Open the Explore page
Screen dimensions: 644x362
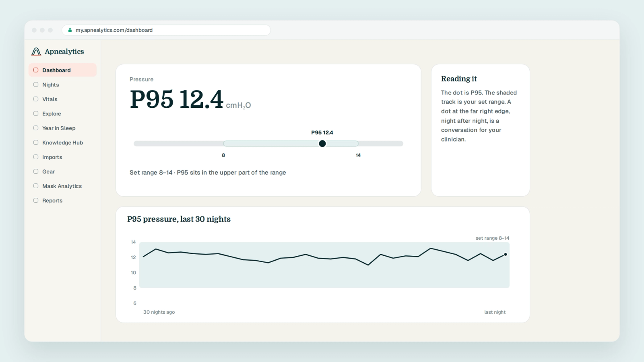click(62, 113)
